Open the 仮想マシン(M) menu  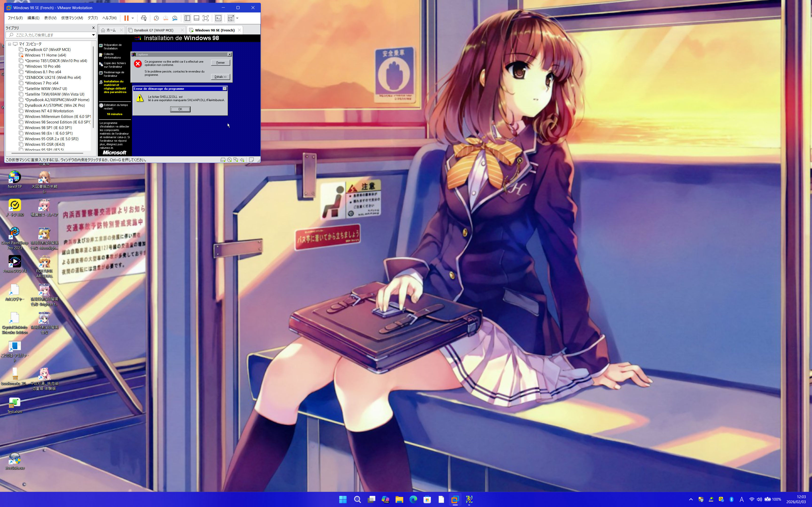[x=72, y=18]
